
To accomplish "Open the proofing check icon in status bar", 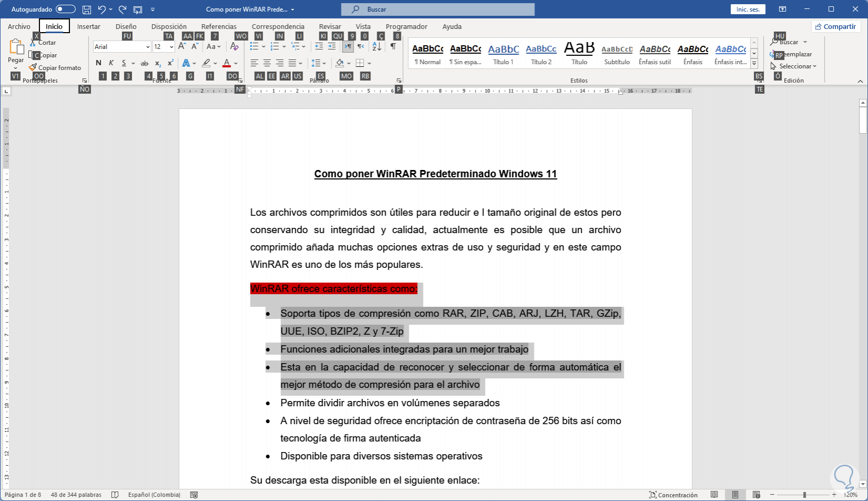I will pos(115,495).
